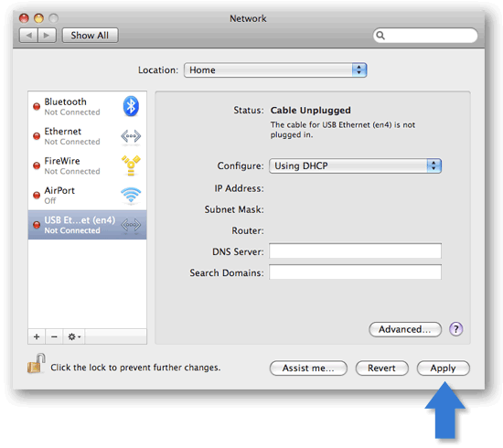This screenshot has height=448, width=503.
Task: Click the lock to prevent changes
Action: tap(36, 364)
